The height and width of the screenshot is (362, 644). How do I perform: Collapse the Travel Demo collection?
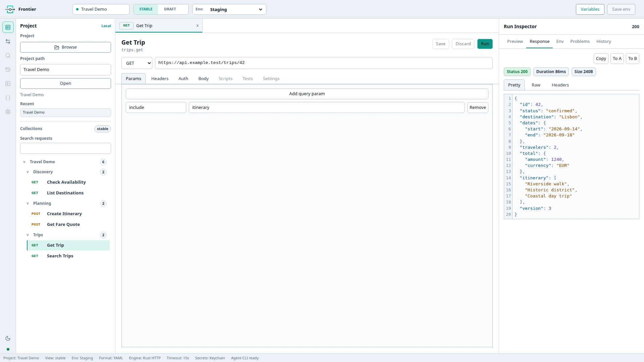(24, 162)
